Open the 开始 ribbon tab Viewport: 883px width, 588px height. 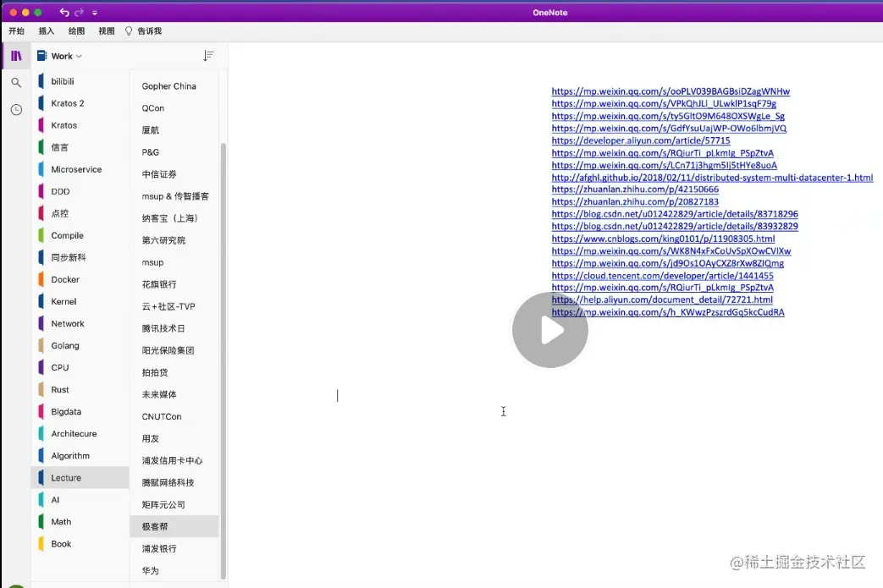[x=16, y=31]
